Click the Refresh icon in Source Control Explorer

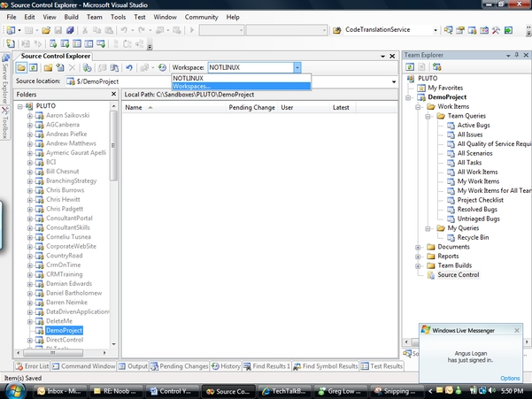tap(34, 67)
